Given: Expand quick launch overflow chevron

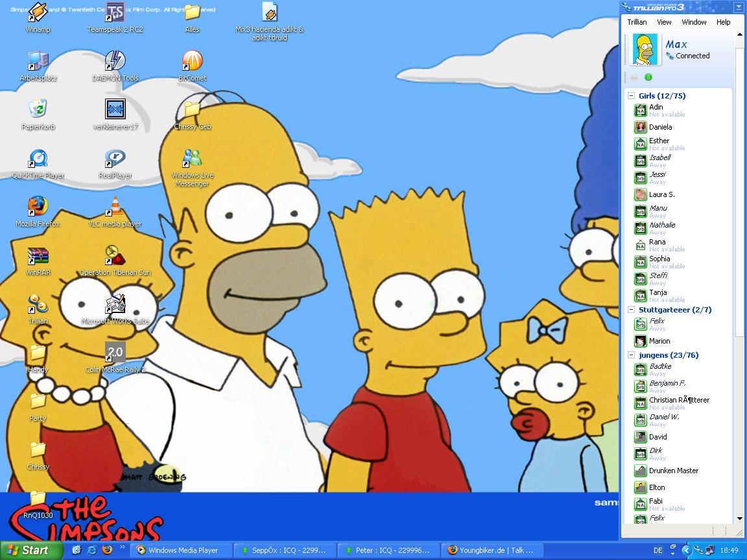Looking at the screenshot, I should 122,547.
